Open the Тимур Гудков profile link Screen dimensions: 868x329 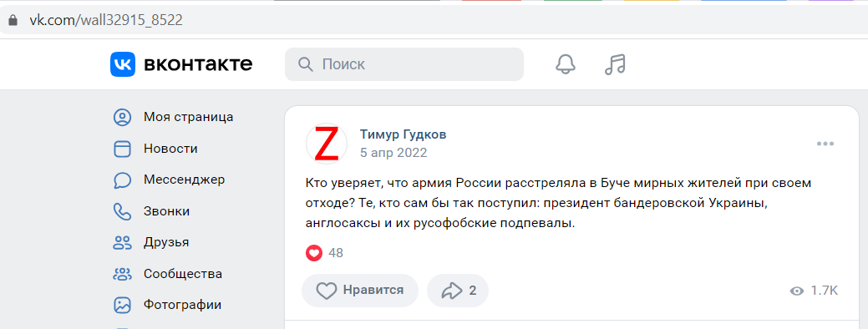point(403,134)
